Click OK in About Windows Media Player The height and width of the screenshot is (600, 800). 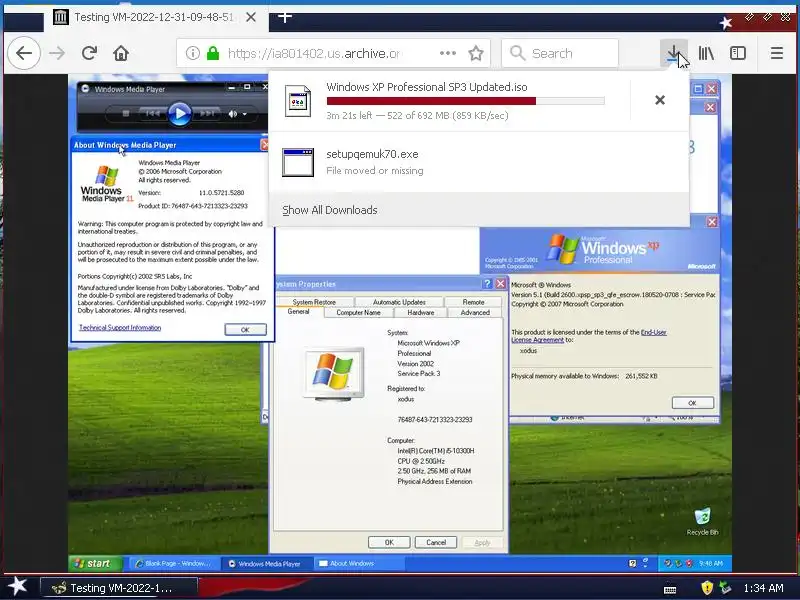pyautogui.click(x=245, y=330)
